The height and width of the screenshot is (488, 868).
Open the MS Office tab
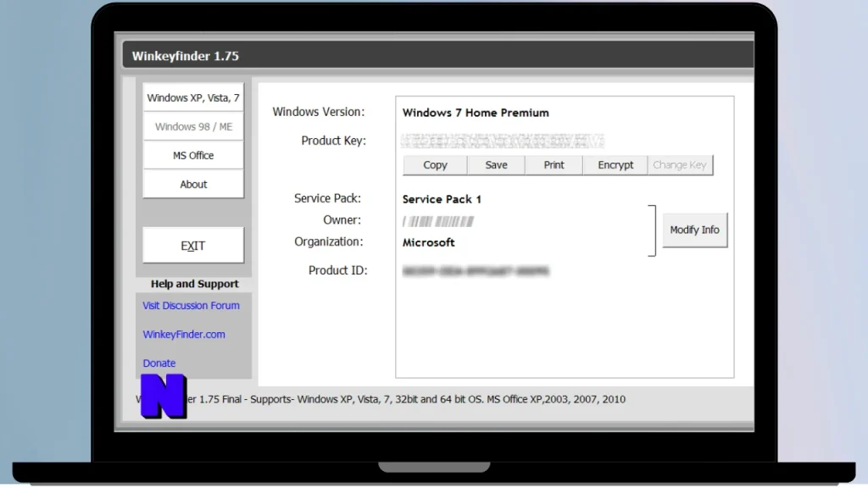[x=193, y=156]
